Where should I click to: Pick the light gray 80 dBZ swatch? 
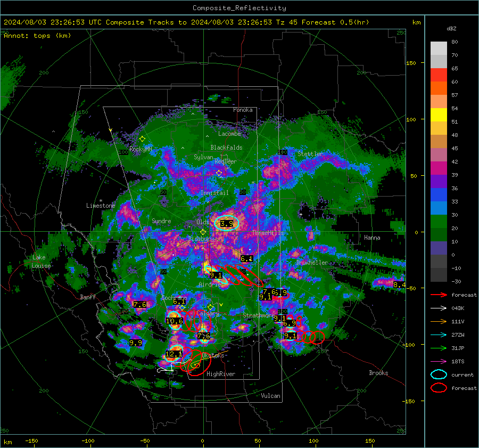439,48
